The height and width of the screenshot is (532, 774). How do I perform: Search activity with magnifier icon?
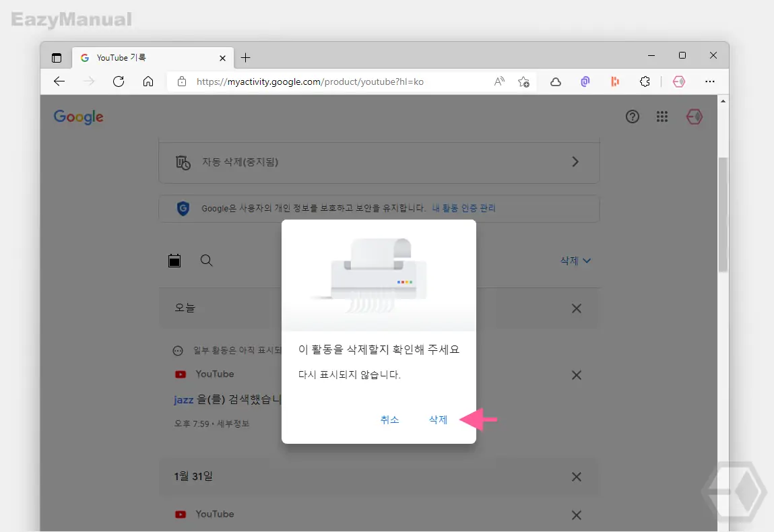206,261
